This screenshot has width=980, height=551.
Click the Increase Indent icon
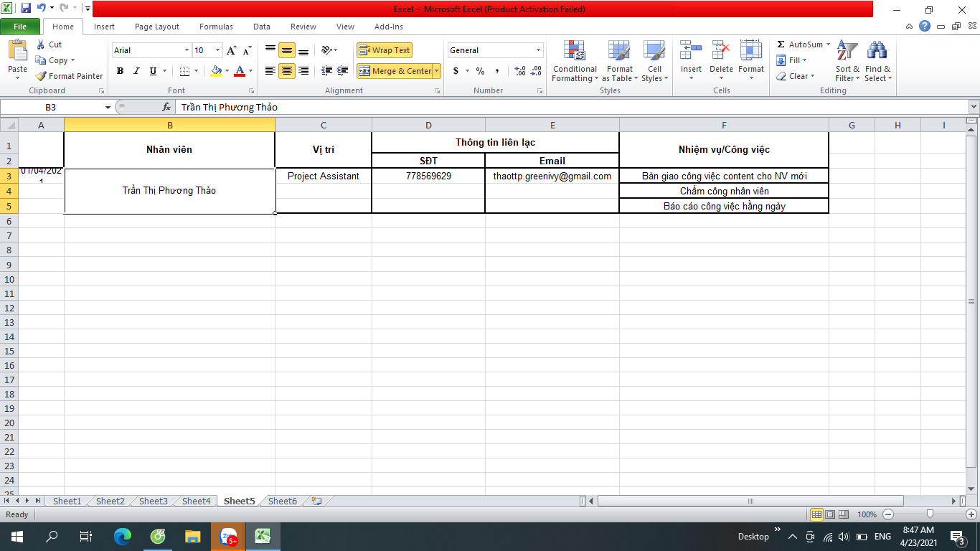point(344,71)
